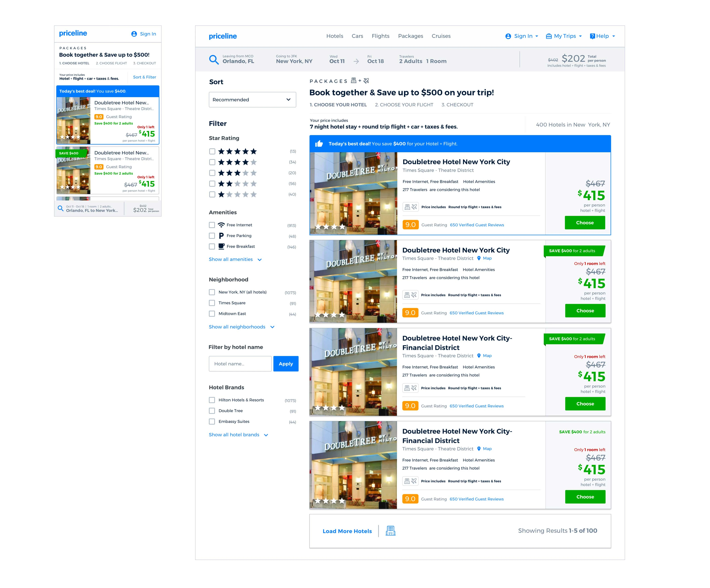Click the mobile view user account icon
The width and height of the screenshot is (710, 588).
tap(134, 34)
